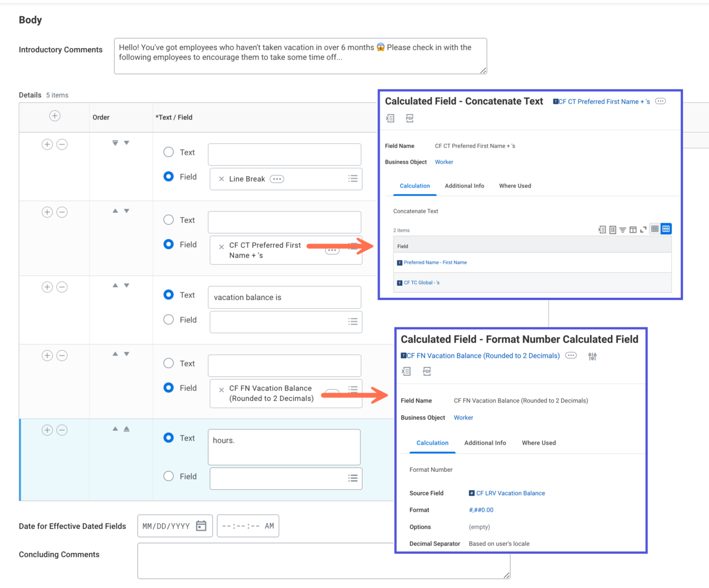Viewport: 709px width, 588px height.
Task: Open related actions ellipsis next to Line Break
Action: click(x=277, y=179)
